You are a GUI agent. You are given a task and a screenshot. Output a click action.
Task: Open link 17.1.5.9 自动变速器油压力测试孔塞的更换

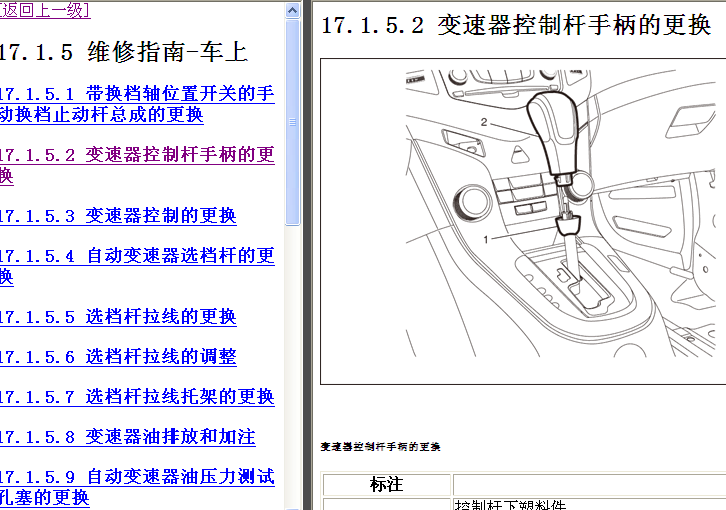137,487
